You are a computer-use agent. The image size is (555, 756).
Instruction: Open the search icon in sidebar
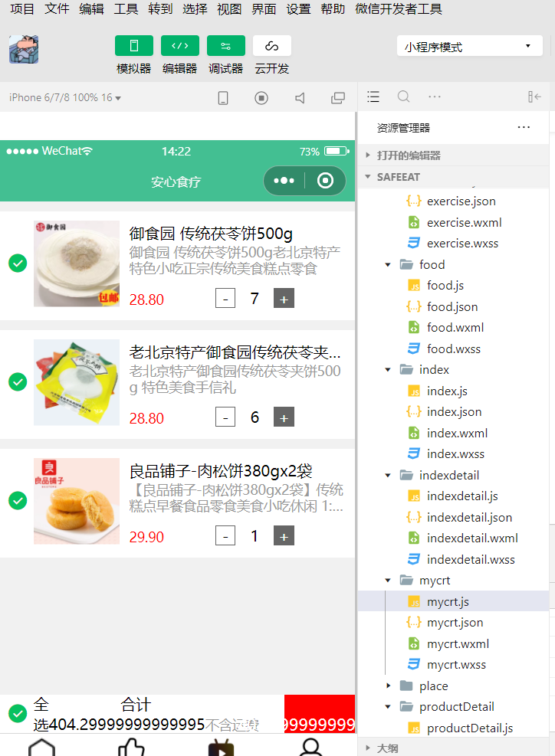(x=403, y=97)
